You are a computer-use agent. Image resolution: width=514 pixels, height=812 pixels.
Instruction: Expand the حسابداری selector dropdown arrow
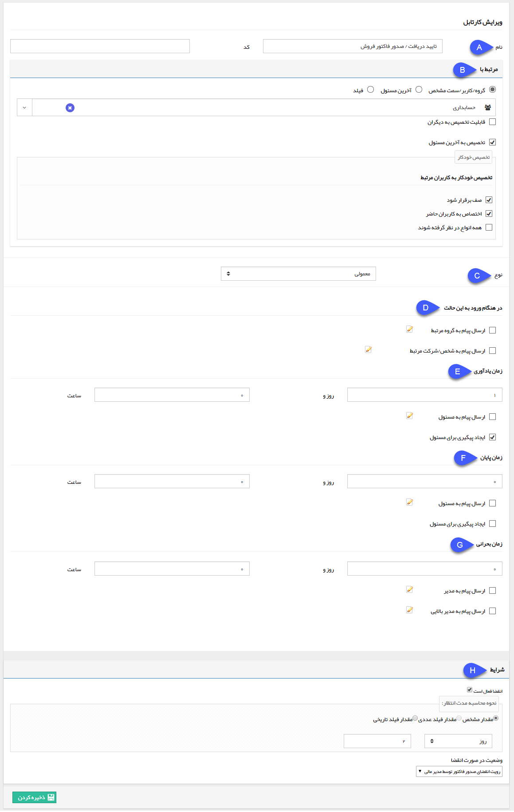[x=24, y=108]
